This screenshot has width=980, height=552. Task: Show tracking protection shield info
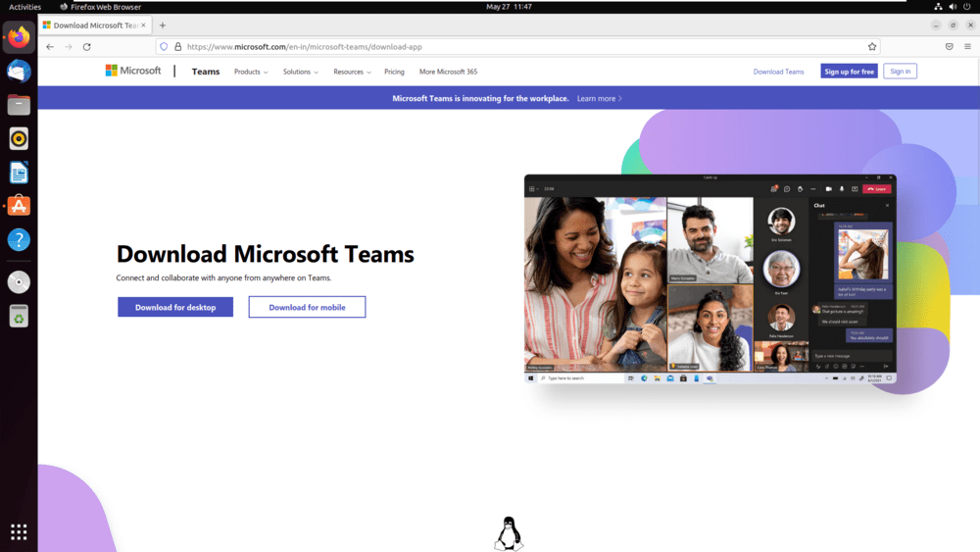[x=164, y=47]
